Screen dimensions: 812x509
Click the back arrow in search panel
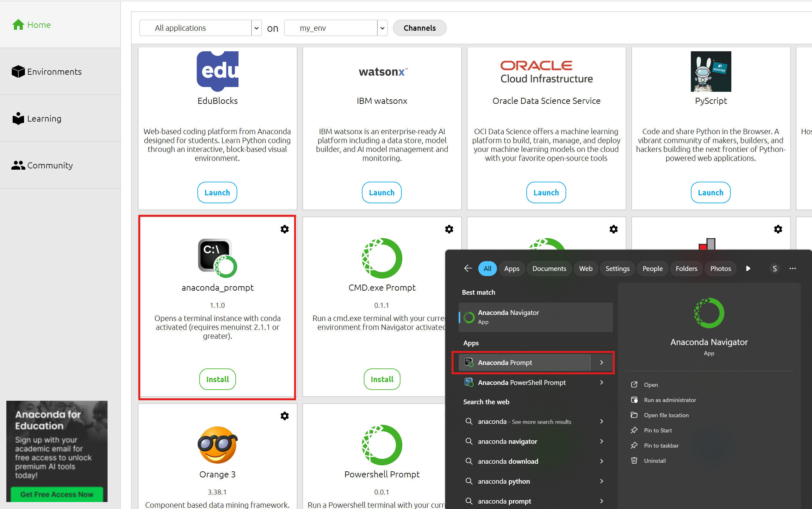point(468,268)
